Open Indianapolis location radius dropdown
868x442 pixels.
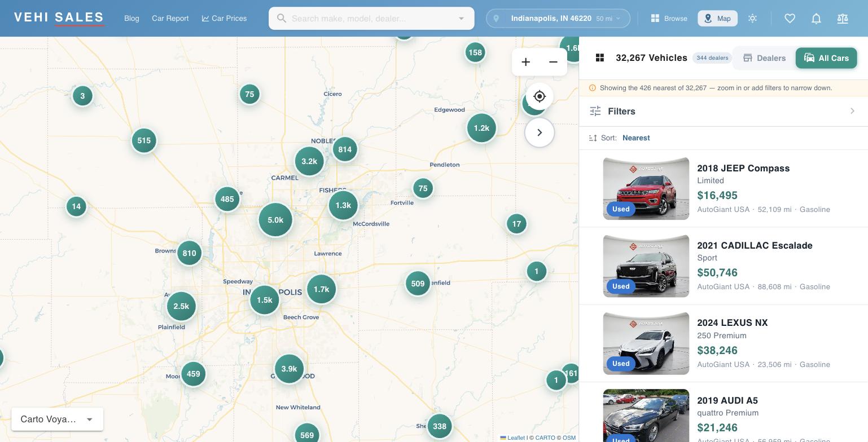pos(558,19)
